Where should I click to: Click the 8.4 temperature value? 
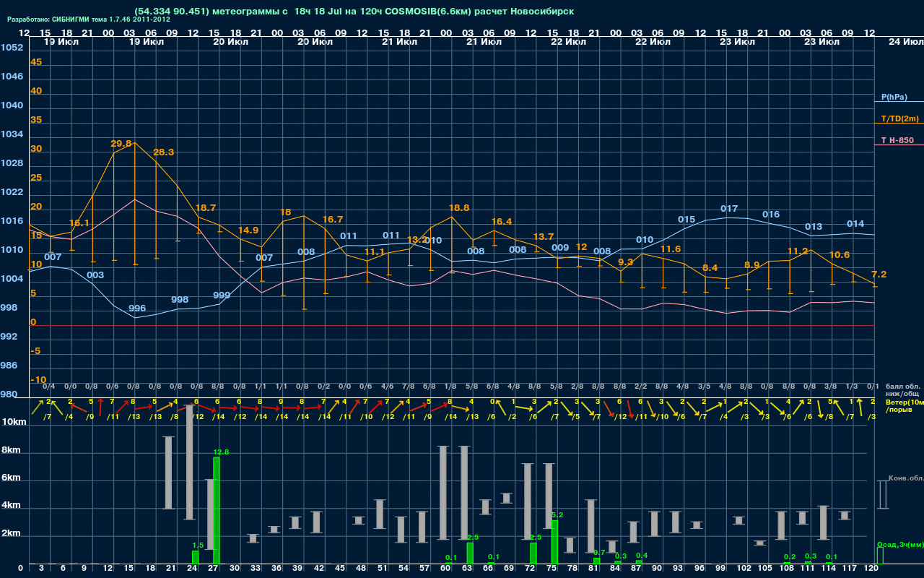point(710,268)
